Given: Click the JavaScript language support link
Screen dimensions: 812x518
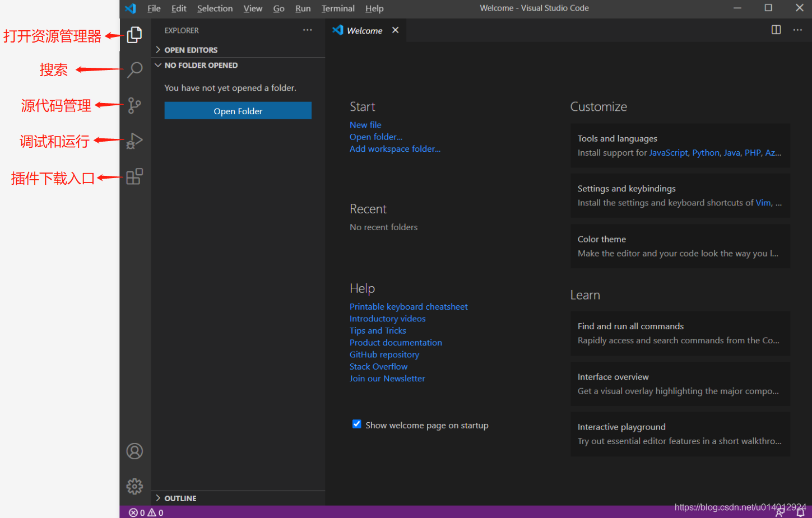Looking at the screenshot, I should [x=669, y=152].
